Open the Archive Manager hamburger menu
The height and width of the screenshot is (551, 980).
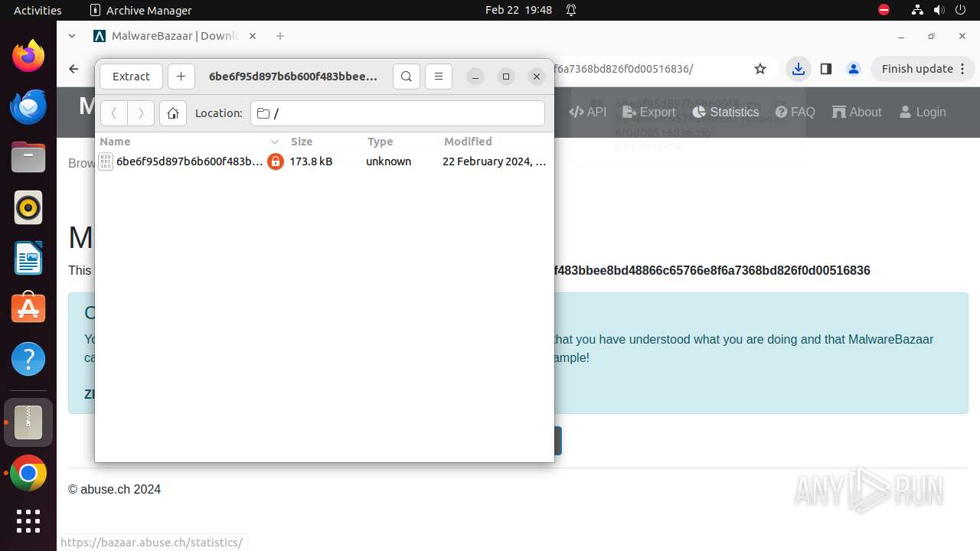coord(439,77)
